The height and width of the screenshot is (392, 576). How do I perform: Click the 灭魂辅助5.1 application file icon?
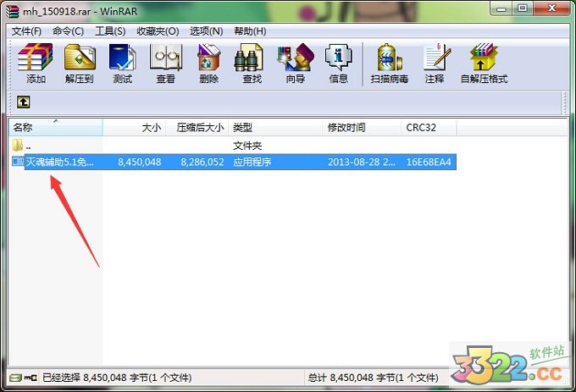(18, 161)
